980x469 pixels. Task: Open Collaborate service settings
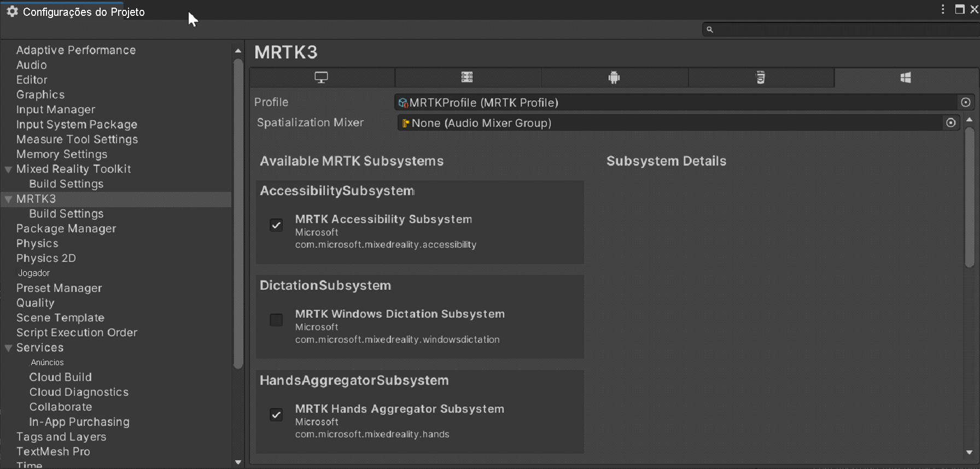61,407
